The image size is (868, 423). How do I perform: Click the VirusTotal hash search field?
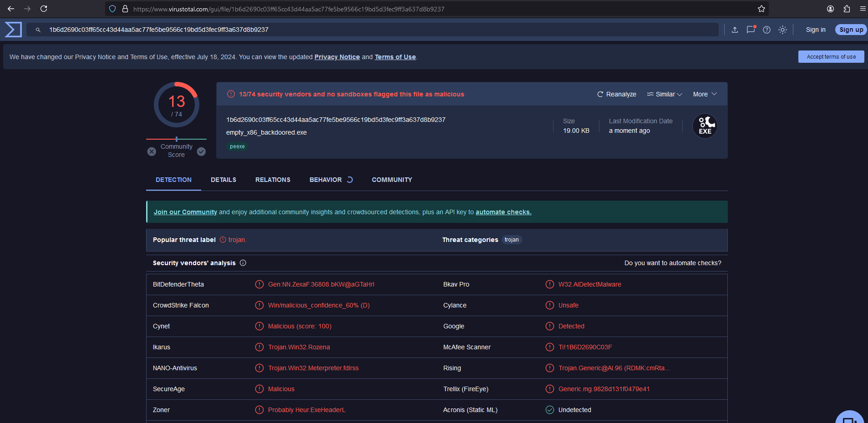tap(372, 30)
